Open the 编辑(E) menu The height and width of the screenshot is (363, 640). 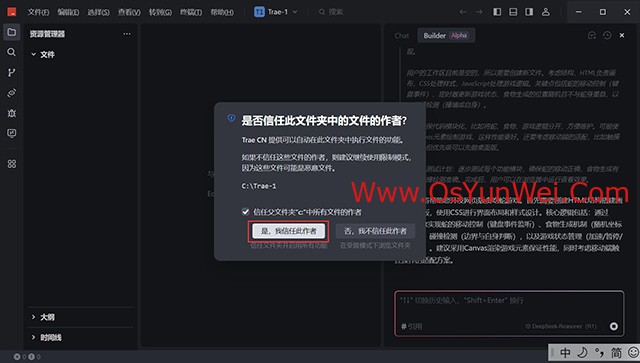(x=68, y=12)
